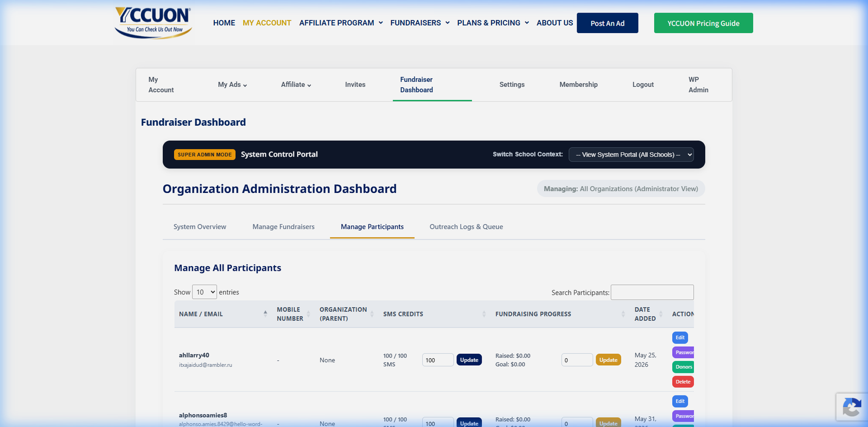Click the SUPER ADMIN MODE badge
868x427 pixels.
coord(205,154)
